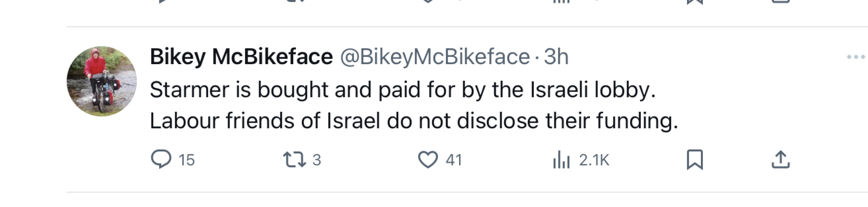Bookmark the Bikey McBikeface tweet

tap(695, 160)
